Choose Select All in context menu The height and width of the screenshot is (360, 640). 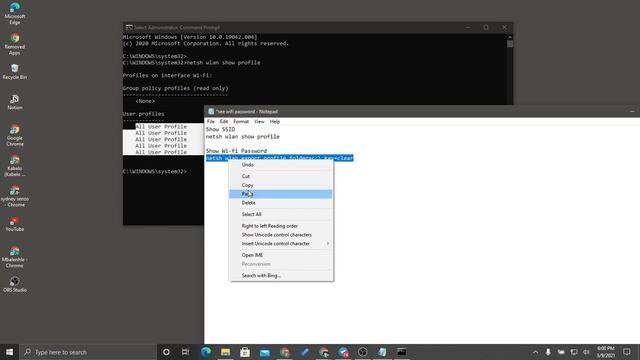pyautogui.click(x=281, y=214)
